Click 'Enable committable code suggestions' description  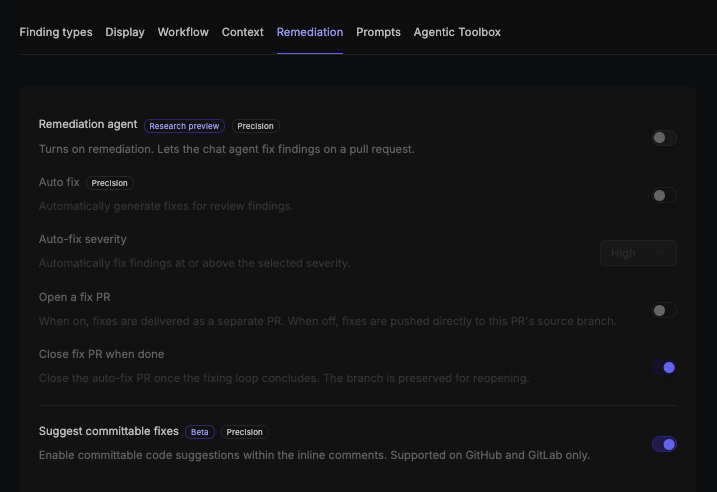315,455
